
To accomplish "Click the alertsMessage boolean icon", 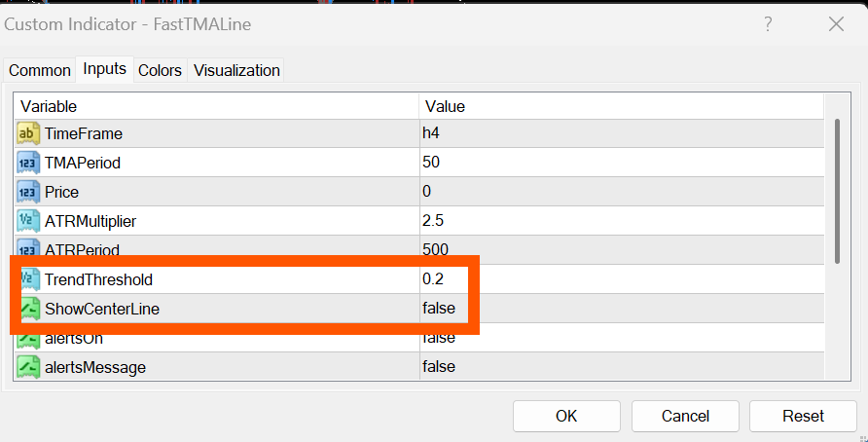I will 28,367.
